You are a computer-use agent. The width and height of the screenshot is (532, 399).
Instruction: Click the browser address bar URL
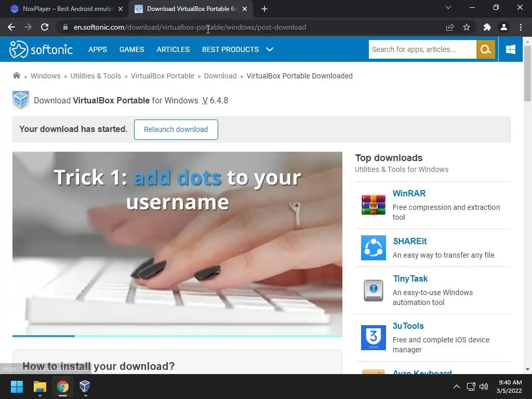190,27
